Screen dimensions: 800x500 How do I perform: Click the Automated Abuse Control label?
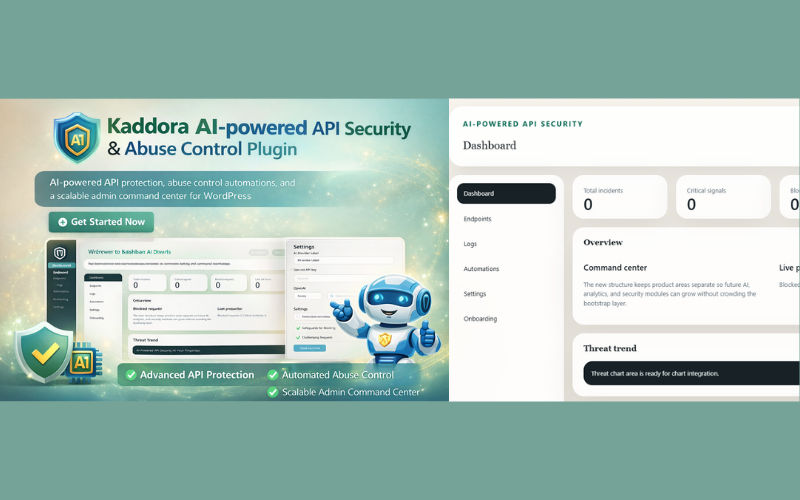(x=338, y=375)
